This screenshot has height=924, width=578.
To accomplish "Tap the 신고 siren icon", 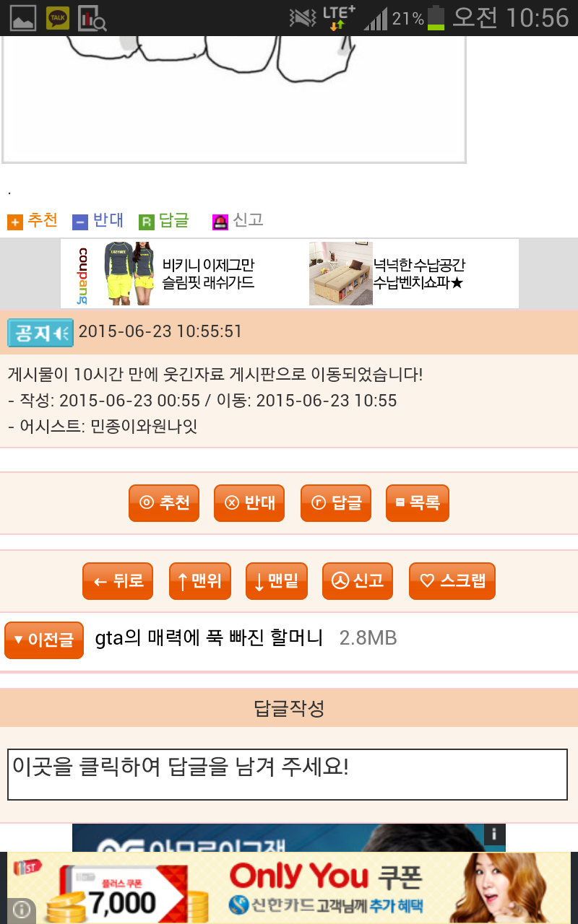I will 220,222.
